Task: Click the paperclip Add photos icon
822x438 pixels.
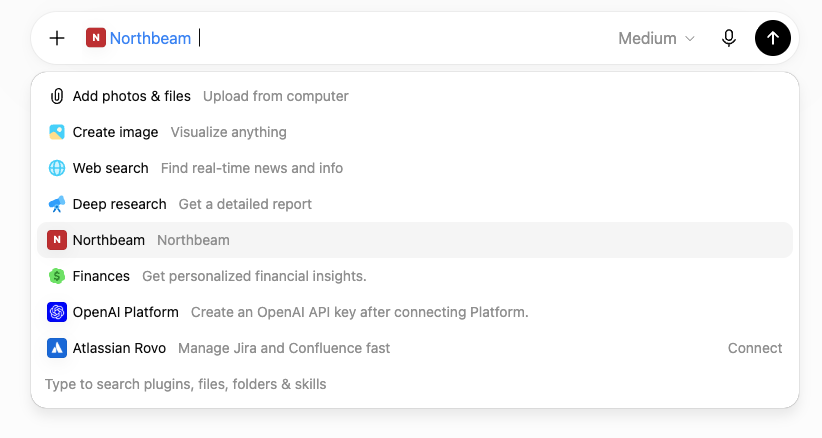Action: [57, 96]
